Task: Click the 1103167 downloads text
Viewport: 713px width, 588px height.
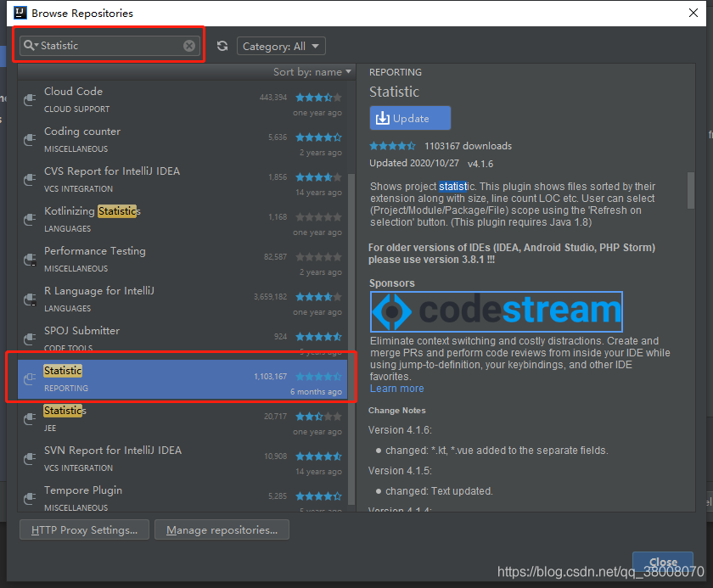Action: tap(468, 146)
